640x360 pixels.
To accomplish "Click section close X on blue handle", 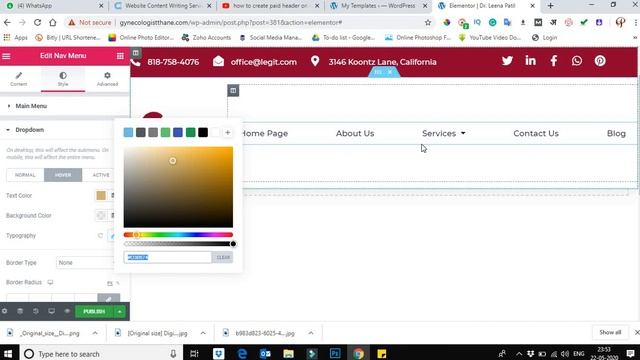I will [390, 72].
